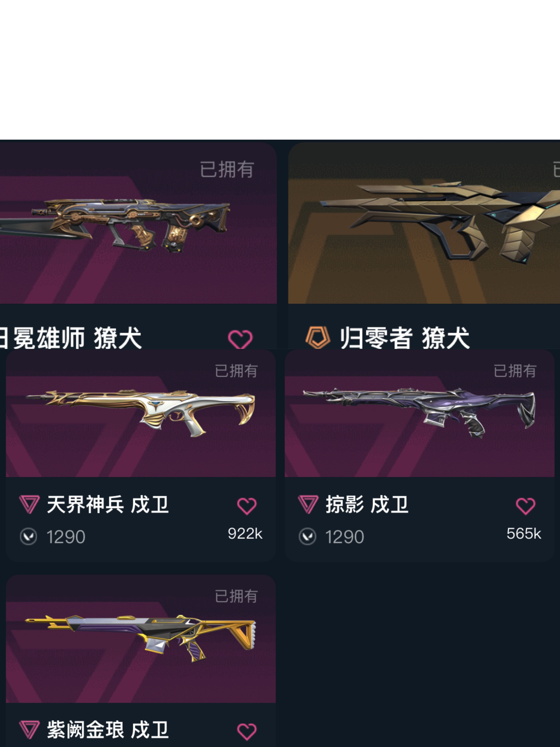The width and height of the screenshot is (560, 747).
Task: Select the 天界神兵 戍卫 skin name
Action: (108, 505)
